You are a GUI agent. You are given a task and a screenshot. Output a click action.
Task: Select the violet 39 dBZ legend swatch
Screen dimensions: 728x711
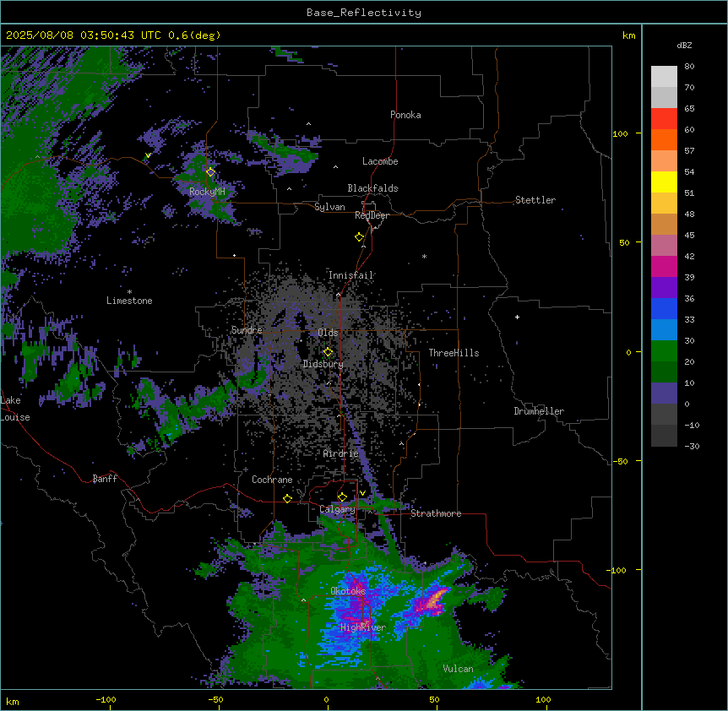[664, 288]
